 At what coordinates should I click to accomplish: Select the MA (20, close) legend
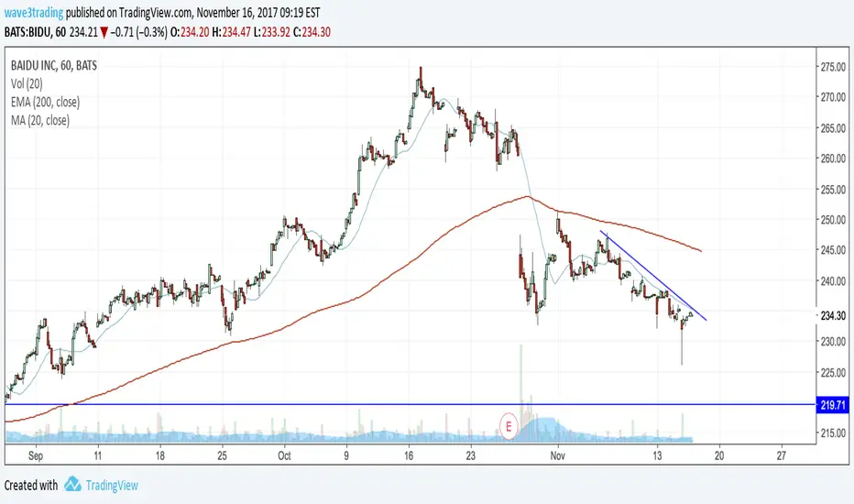click(40, 120)
